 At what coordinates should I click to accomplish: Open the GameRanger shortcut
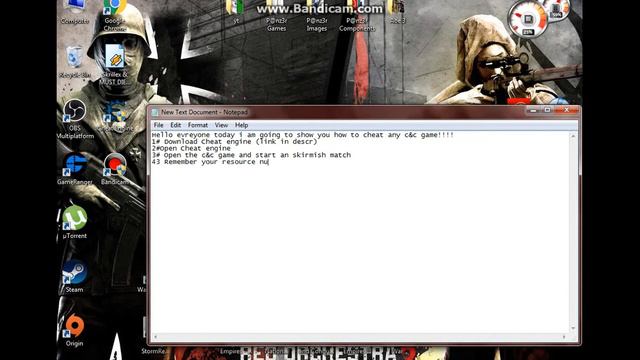coord(75,169)
